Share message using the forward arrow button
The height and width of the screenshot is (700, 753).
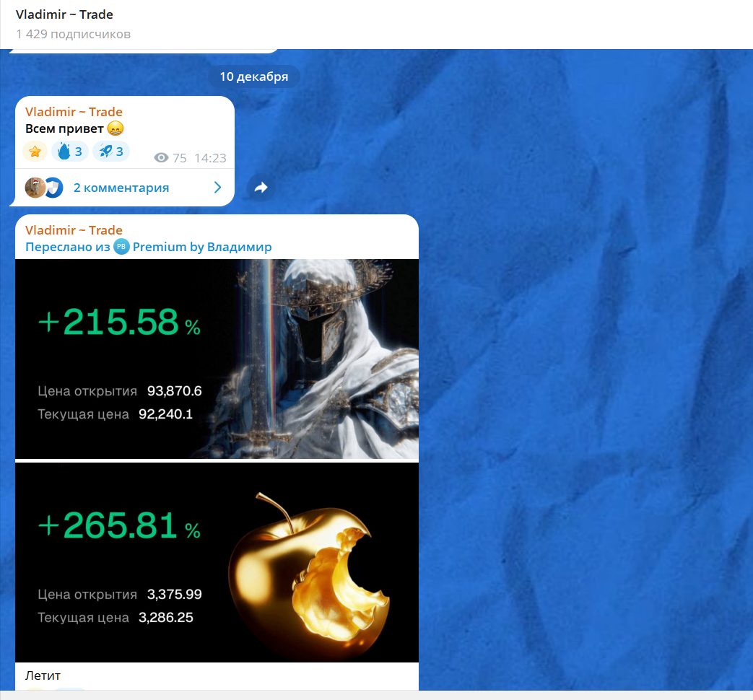point(261,188)
